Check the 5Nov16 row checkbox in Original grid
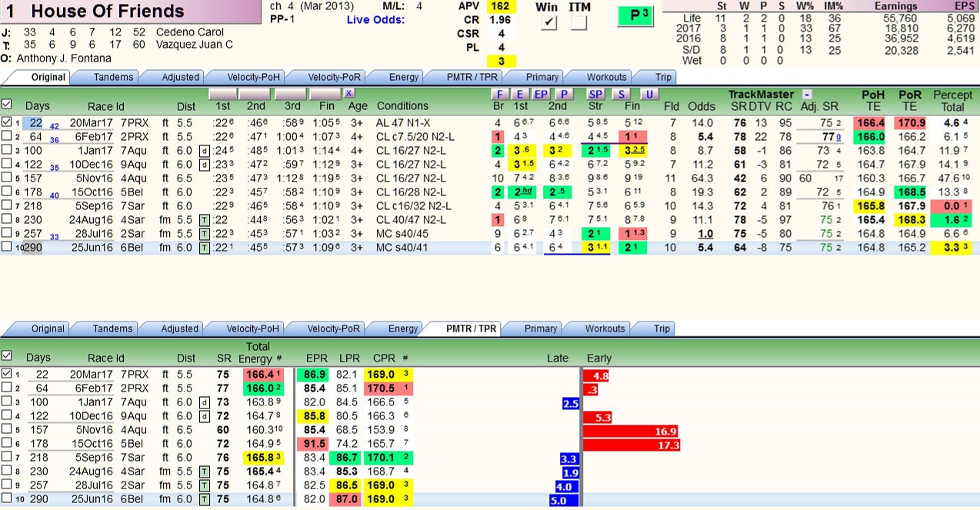This screenshot has height=510, width=980. tap(7, 178)
